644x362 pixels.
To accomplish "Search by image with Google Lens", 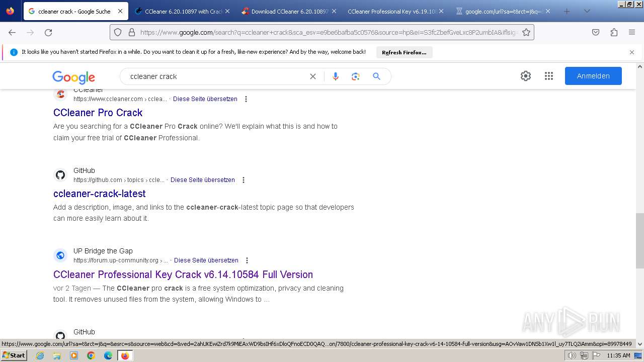I will [x=356, y=76].
